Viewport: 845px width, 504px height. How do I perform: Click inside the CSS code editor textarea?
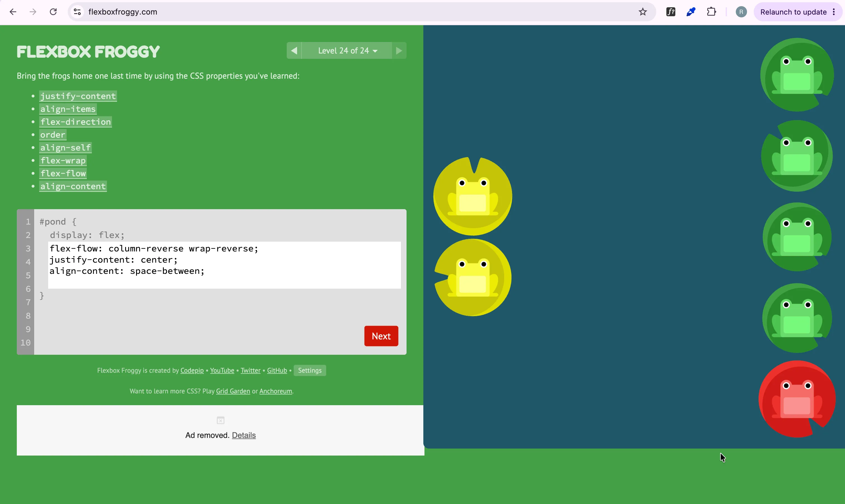tap(224, 265)
